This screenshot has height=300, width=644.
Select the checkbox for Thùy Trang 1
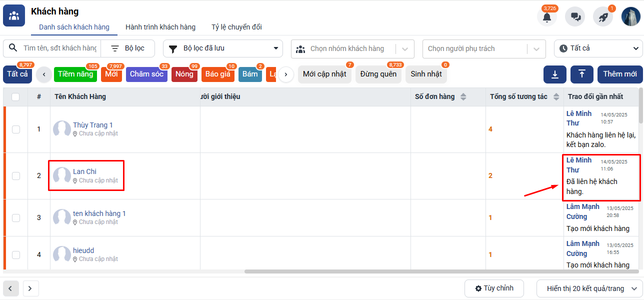click(x=16, y=129)
